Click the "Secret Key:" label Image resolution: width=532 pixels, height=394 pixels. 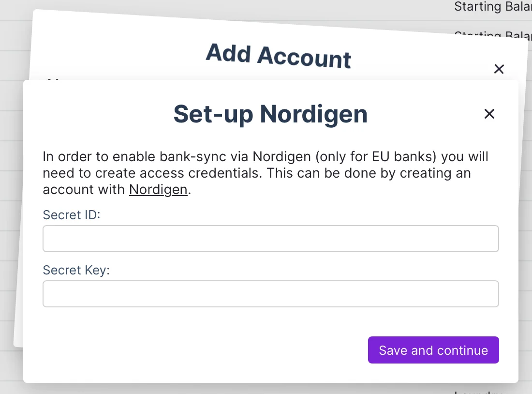coord(76,270)
